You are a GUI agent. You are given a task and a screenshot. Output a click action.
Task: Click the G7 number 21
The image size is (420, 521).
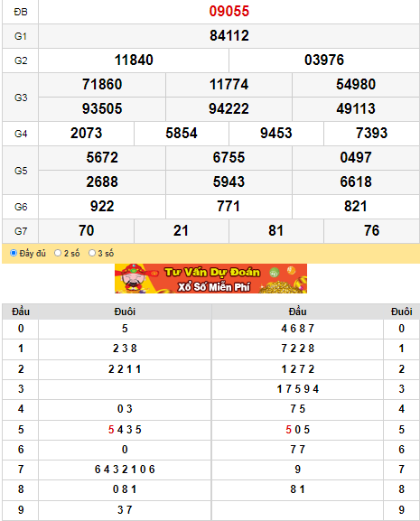click(x=182, y=230)
